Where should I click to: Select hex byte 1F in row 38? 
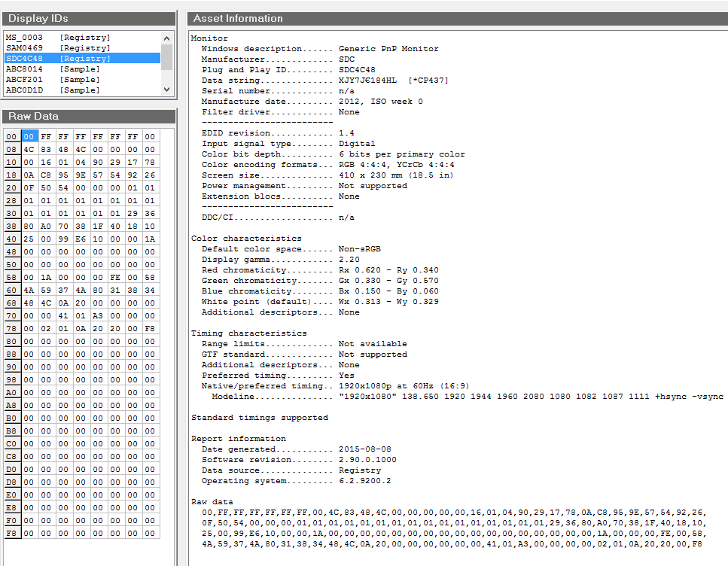click(x=98, y=226)
